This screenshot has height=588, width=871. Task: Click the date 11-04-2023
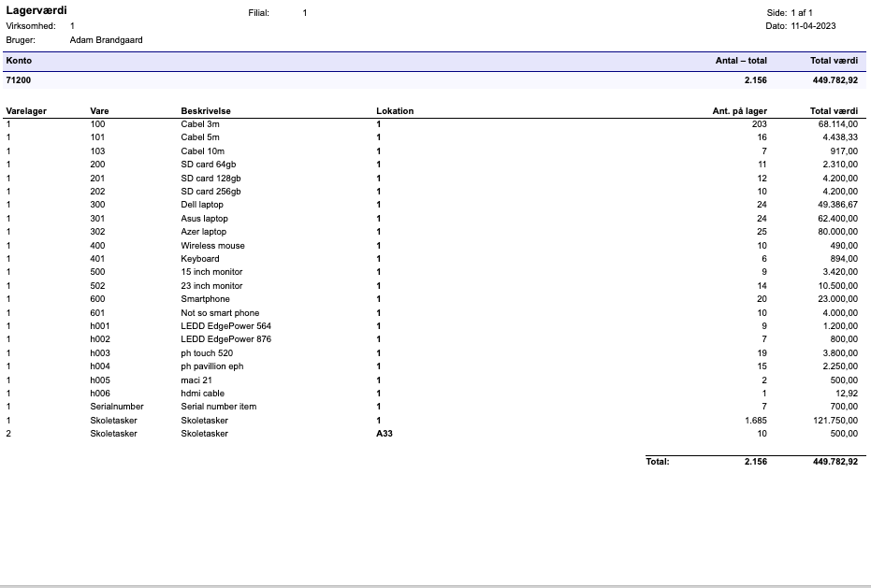point(813,26)
